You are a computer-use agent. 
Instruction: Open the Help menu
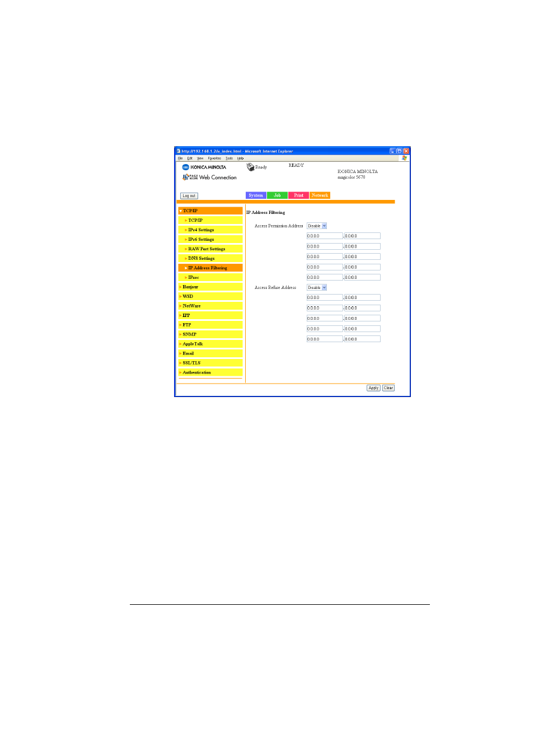tap(240, 158)
